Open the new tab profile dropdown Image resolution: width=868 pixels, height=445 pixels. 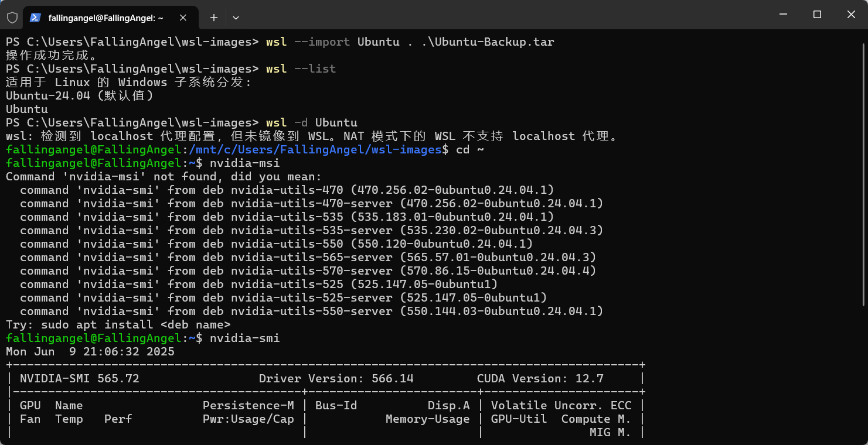pyautogui.click(x=236, y=18)
